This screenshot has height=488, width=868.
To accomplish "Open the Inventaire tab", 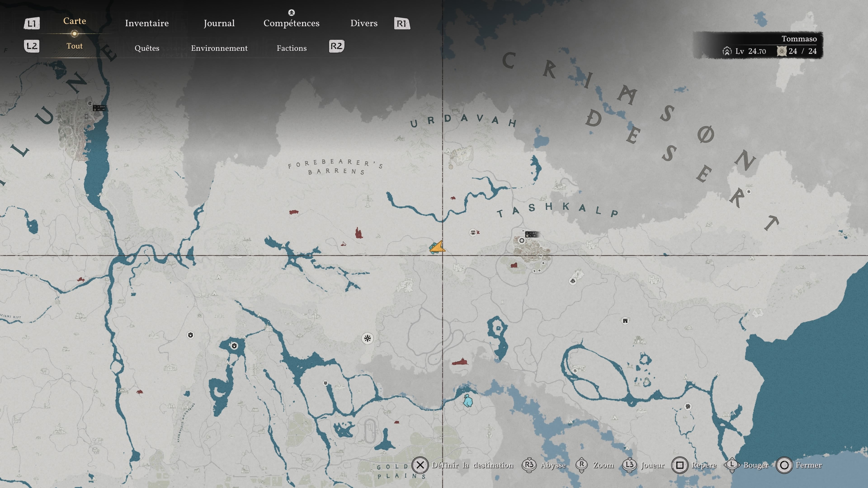I will pos(147,23).
